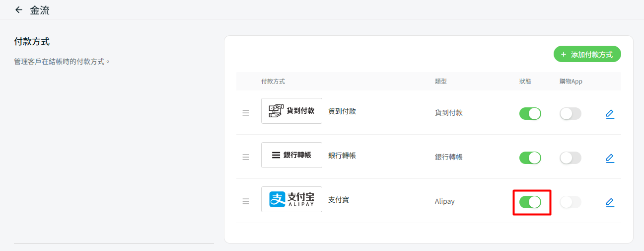Click the Alipay 支付宝 logo

[291, 199]
